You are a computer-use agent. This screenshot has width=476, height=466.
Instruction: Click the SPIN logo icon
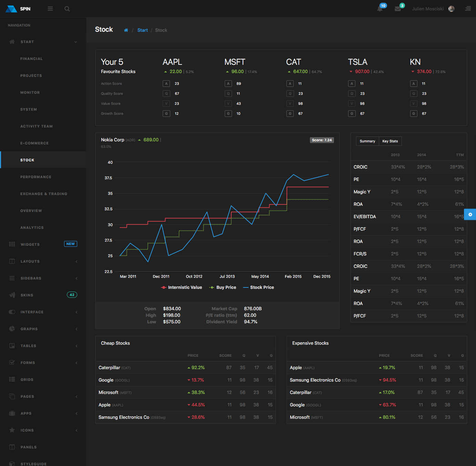click(x=11, y=9)
